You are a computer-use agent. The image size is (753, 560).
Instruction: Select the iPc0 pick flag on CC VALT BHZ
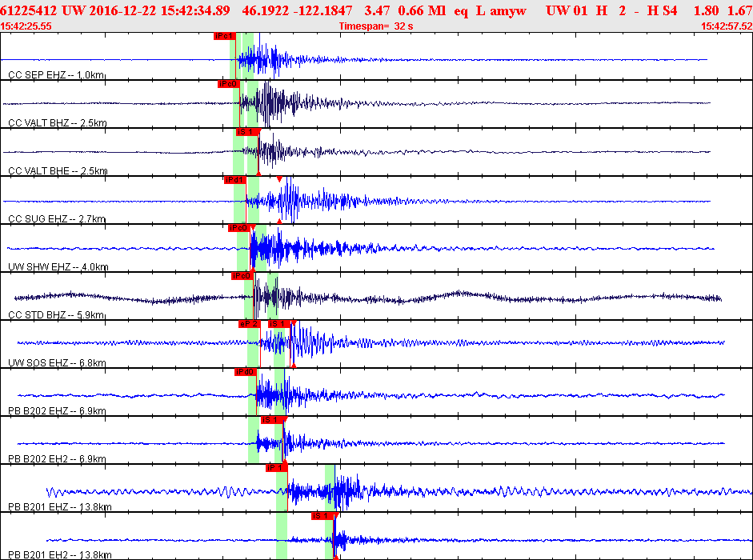[229, 84]
